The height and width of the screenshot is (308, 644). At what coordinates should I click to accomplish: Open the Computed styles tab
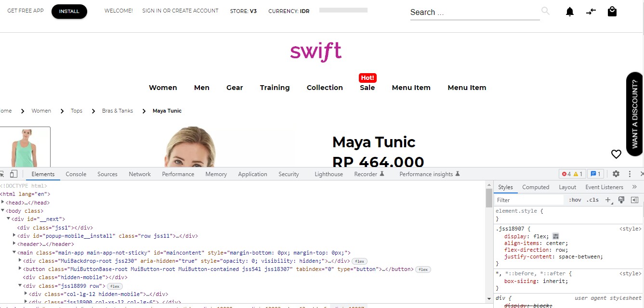[x=536, y=187]
